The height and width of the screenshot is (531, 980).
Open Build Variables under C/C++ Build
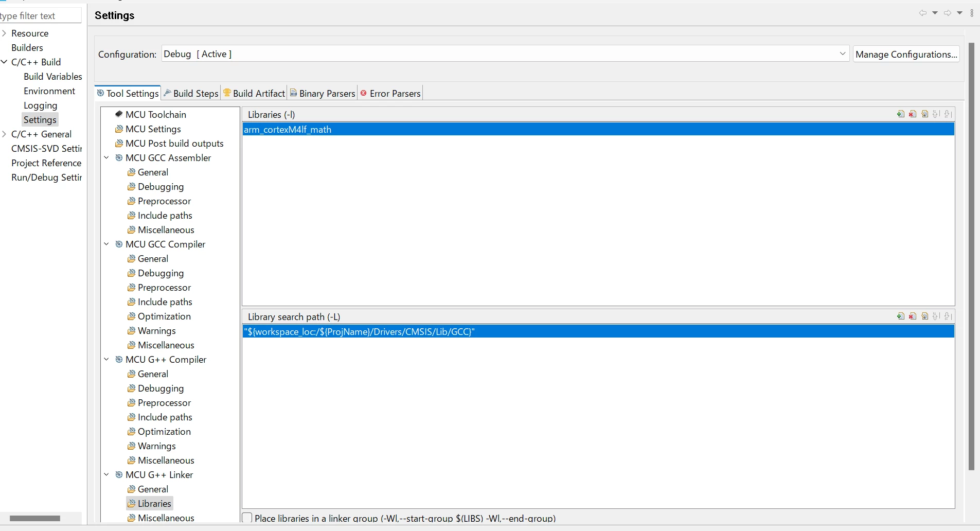click(x=53, y=77)
